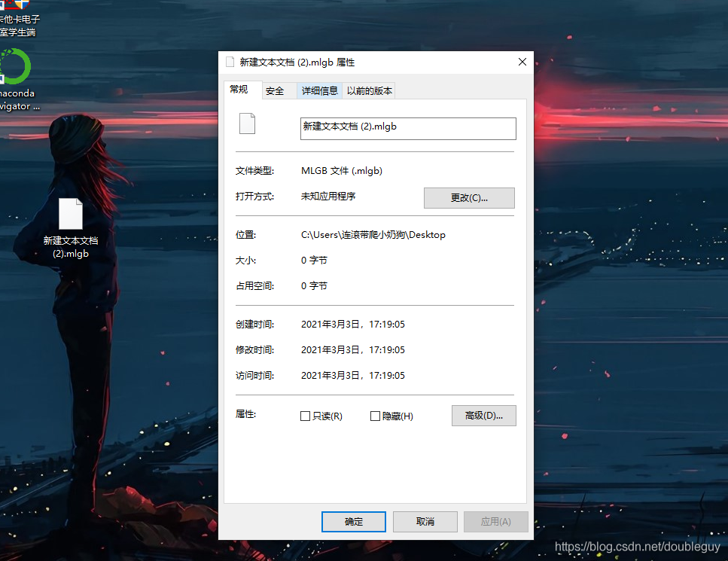Click the location path C:\Users...\Desktop text
The image size is (728, 561).
pos(373,235)
